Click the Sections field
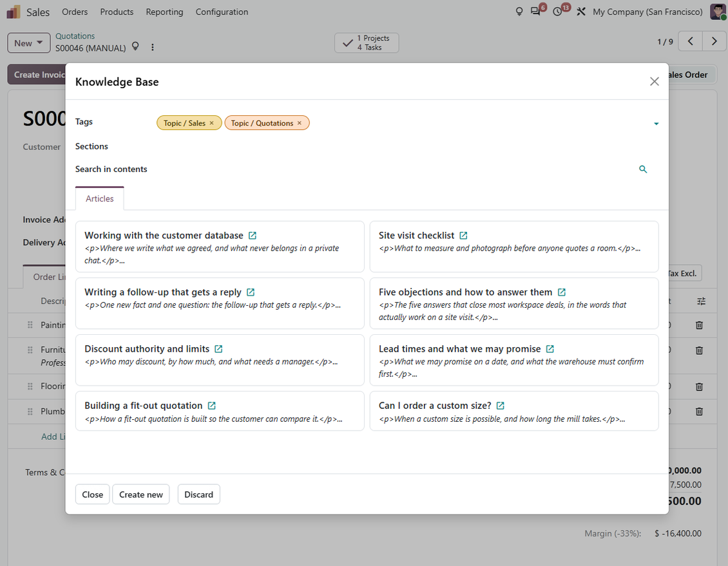Viewport: 728px width, 566px height. click(x=408, y=147)
